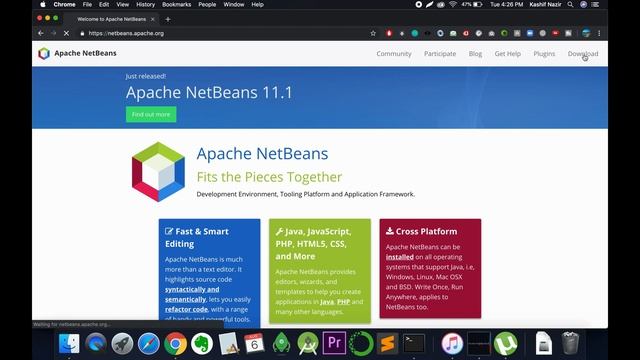Image resolution: width=640 pixels, height=360 pixels.
Task: Open the Apple menu
Action: pyautogui.click(x=43, y=4)
